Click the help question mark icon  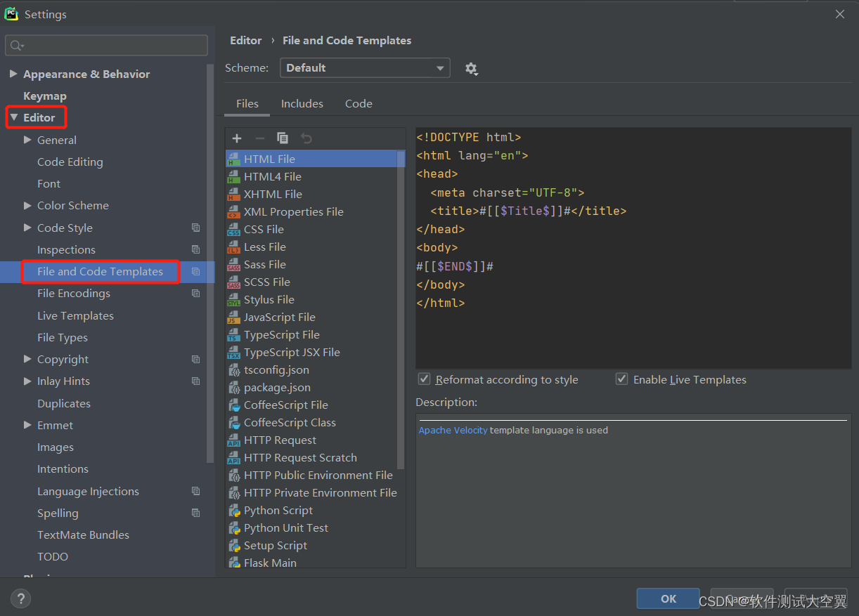[x=20, y=599]
